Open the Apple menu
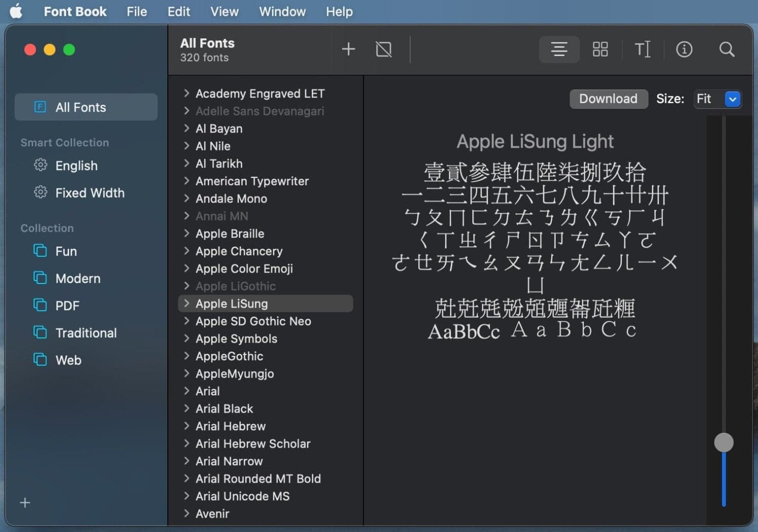Image resolution: width=758 pixels, height=532 pixels. (x=16, y=11)
